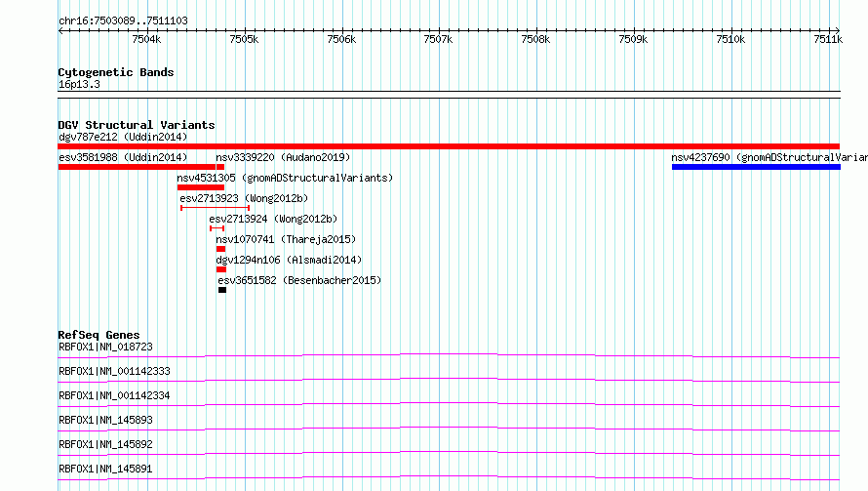Click the 7510k ruler tick label

click(730, 39)
